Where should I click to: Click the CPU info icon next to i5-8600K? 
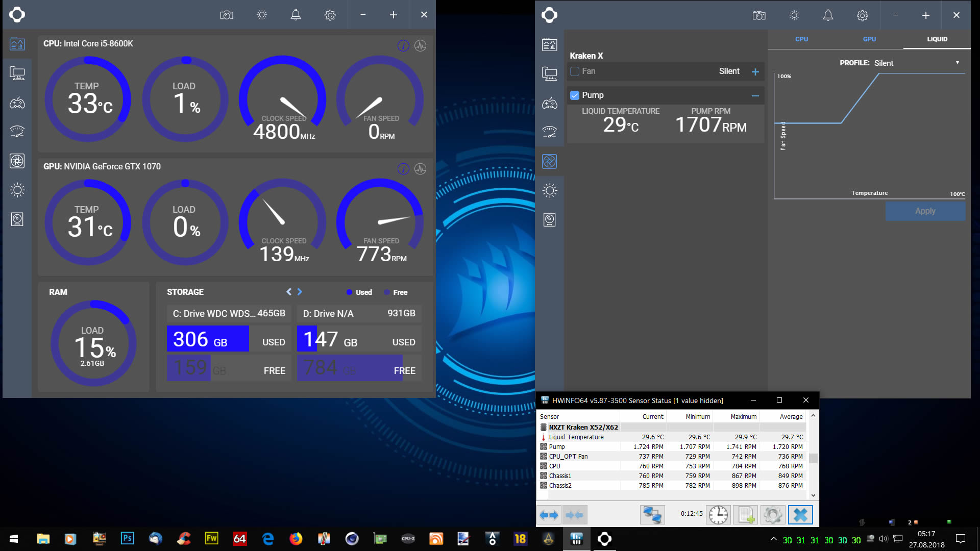(403, 45)
